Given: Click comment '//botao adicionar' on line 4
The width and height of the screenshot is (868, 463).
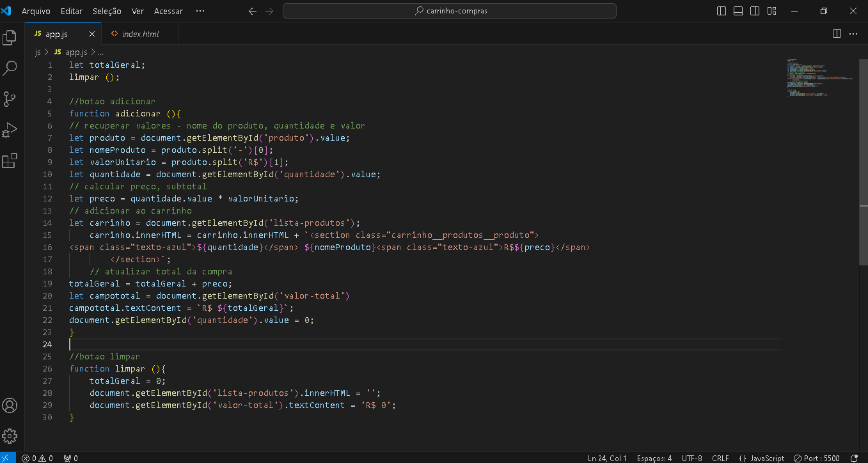Looking at the screenshot, I should [112, 101].
